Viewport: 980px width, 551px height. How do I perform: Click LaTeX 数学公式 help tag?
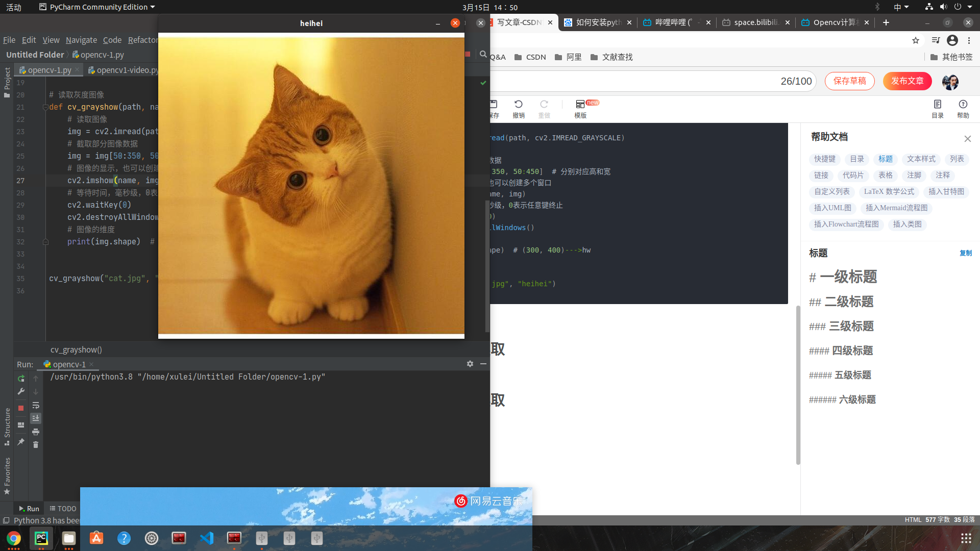point(889,192)
